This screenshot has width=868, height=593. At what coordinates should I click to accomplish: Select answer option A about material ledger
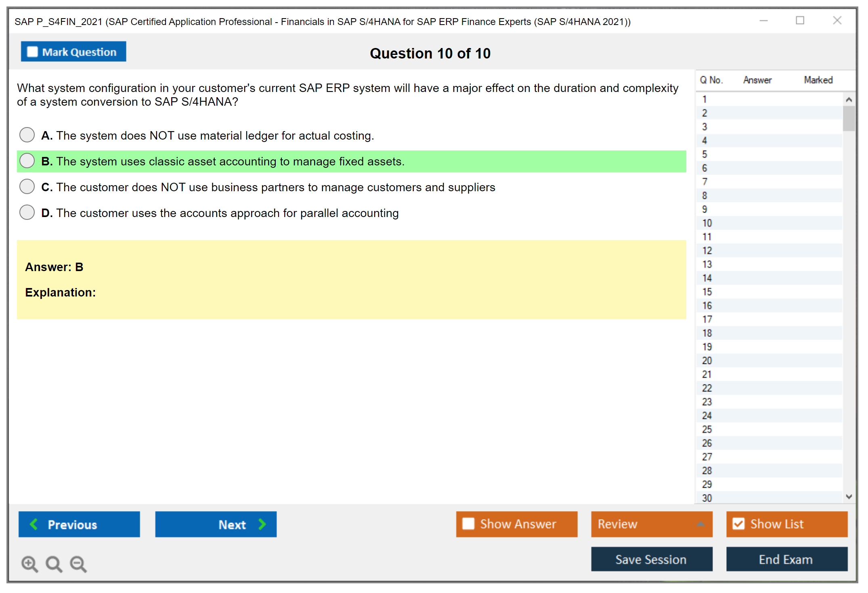27,135
